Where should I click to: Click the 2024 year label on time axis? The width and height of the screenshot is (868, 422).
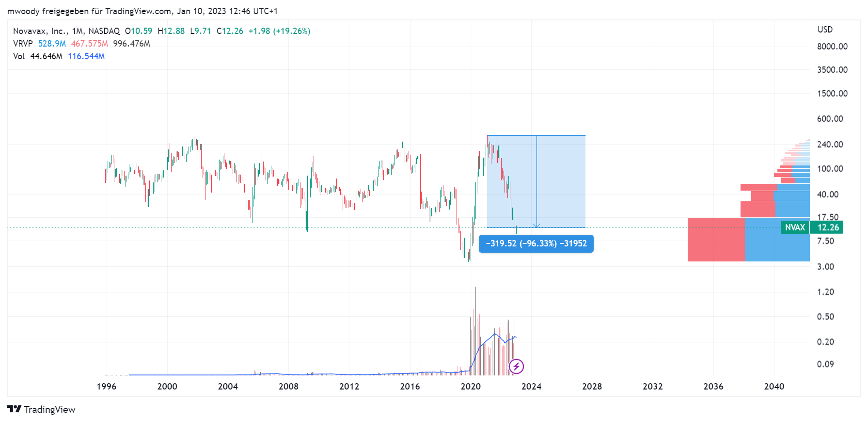click(531, 387)
